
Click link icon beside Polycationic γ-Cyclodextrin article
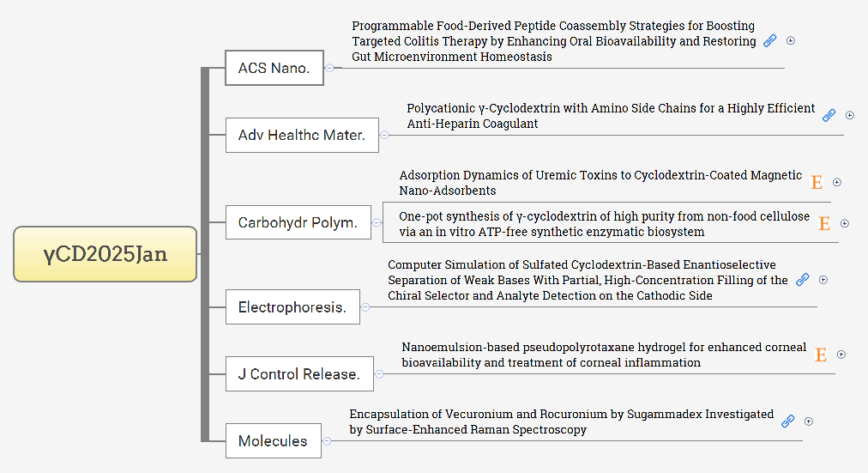829,115
